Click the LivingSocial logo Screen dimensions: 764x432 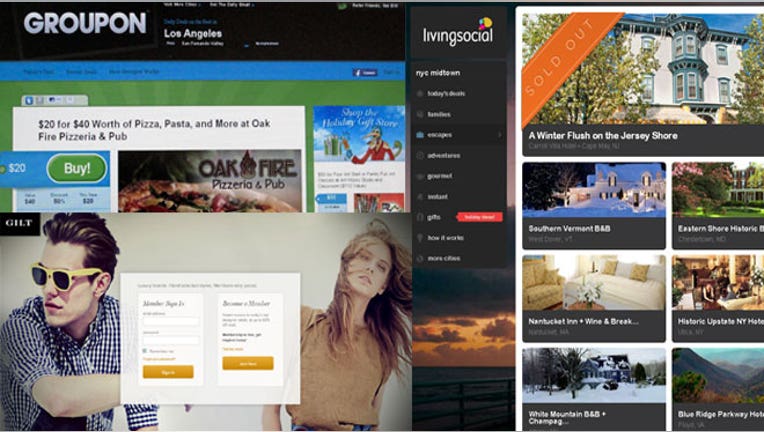point(458,32)
